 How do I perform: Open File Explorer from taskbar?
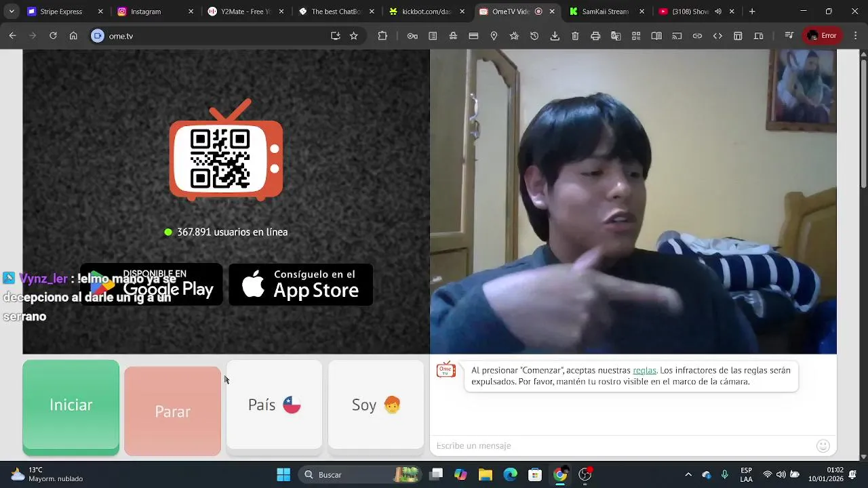[486, 474]
